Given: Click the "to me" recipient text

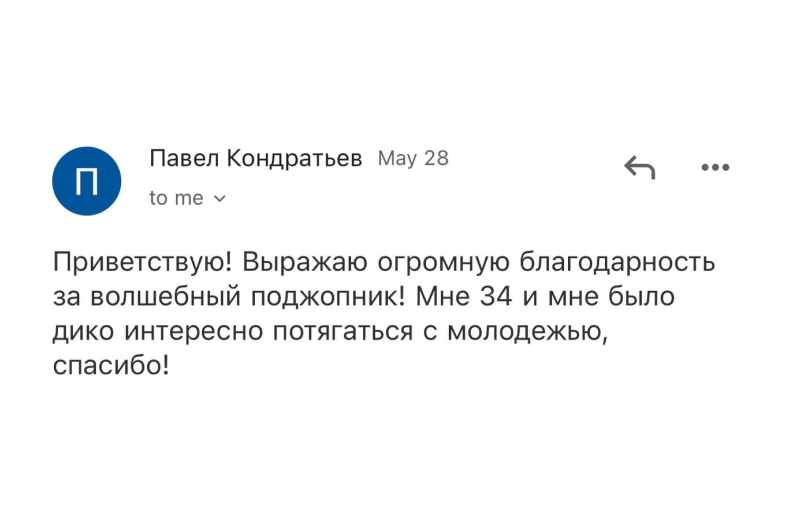Looking at the screenshot, I should pyautogui.click(x=176, y=198).
